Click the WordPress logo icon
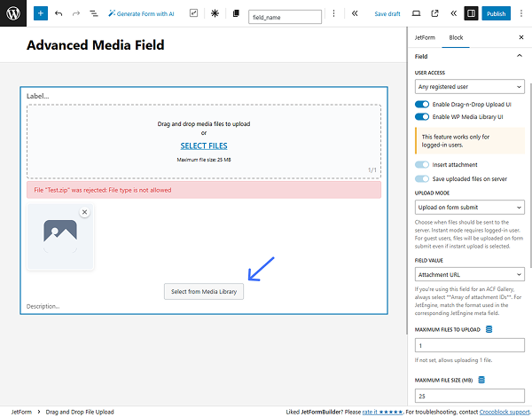532x417 pixels. pos(13,13)
